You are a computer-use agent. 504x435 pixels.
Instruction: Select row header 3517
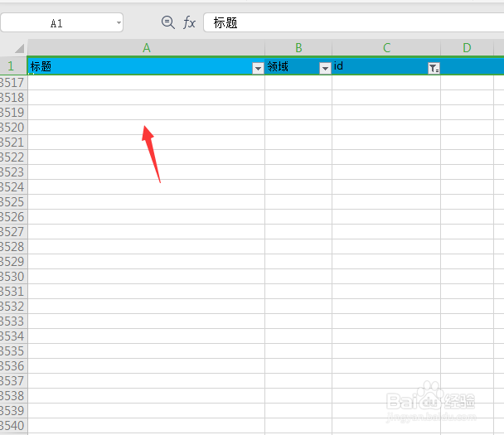13,83
